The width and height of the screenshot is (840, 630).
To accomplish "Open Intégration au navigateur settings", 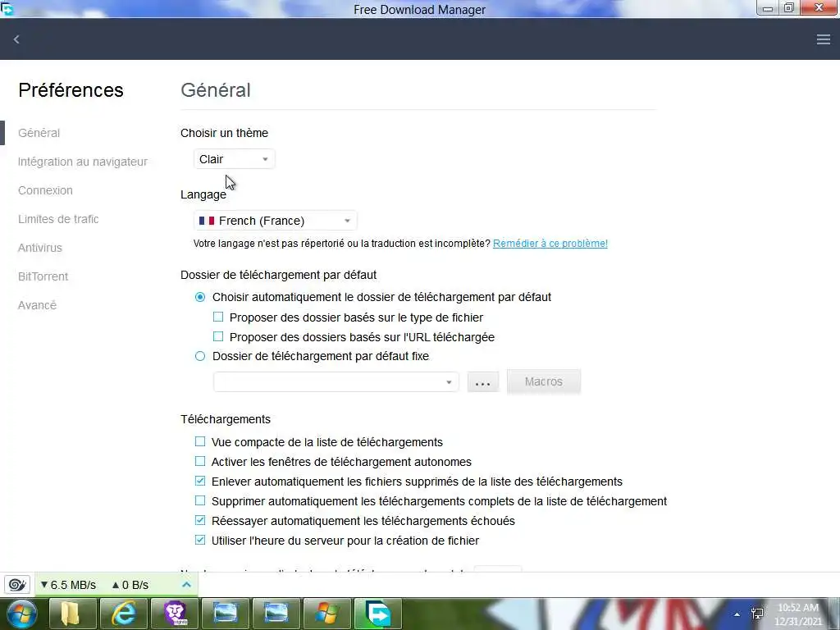I will [x=83, y=162].
